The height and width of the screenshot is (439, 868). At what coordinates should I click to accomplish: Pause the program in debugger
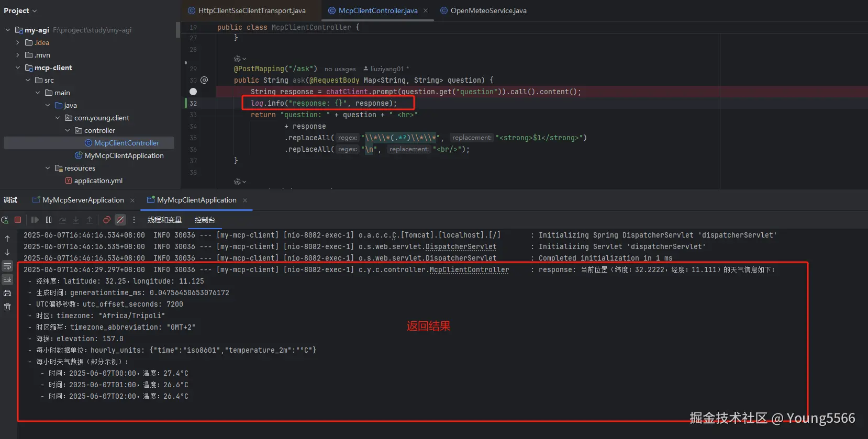pyautogui.click(x=49, y=220)
